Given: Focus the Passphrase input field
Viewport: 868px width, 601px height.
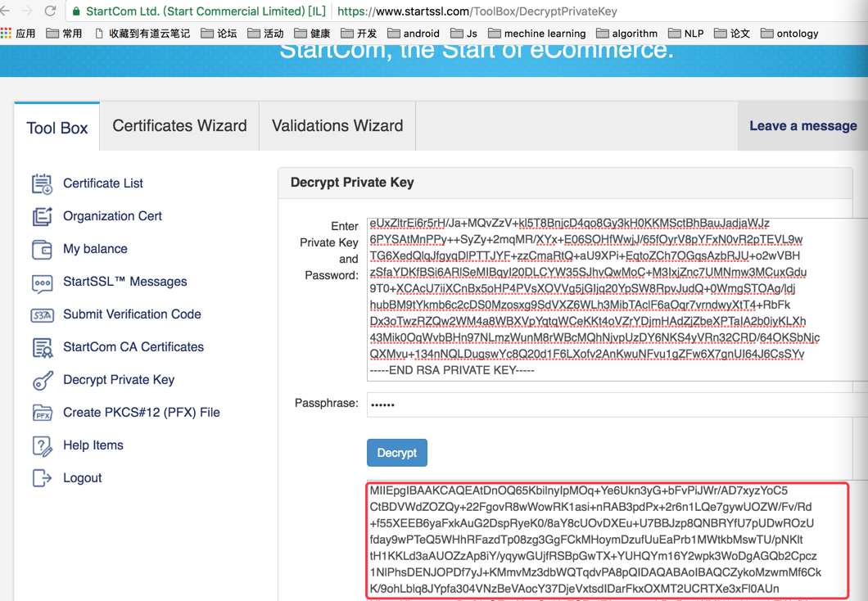Looking at the screenshot, I should point(617,404).
